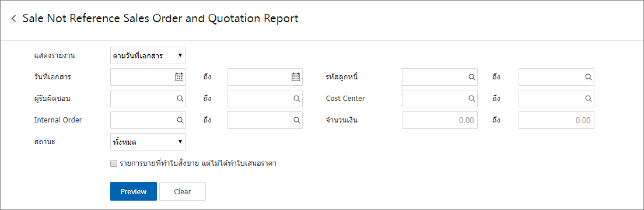Click search icon in second ผู้รับผิดชอบ field
This screenshot has width=644, height=210.
pos(296,99)
